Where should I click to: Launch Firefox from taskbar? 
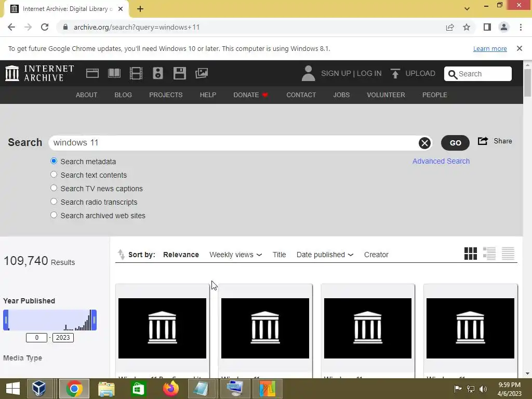(170, 389)
